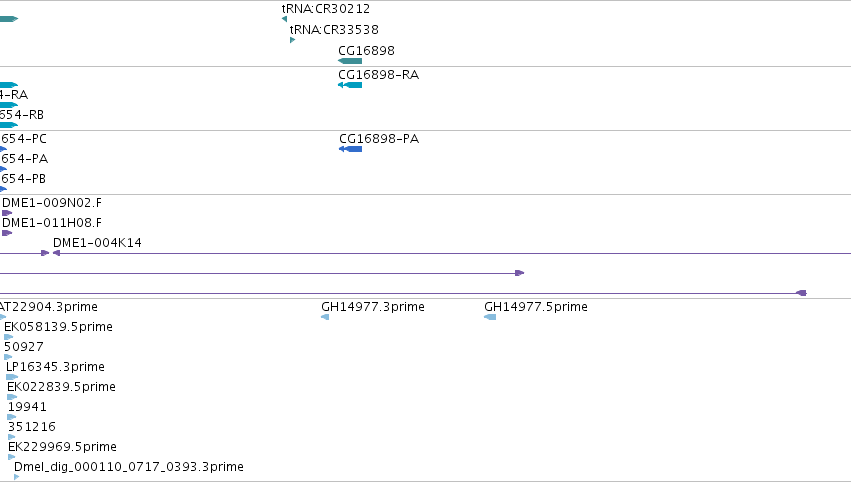This screenshot has width=851, height=482.
Task: Open the CG16898-RA label link
Action: click(379, 74)
